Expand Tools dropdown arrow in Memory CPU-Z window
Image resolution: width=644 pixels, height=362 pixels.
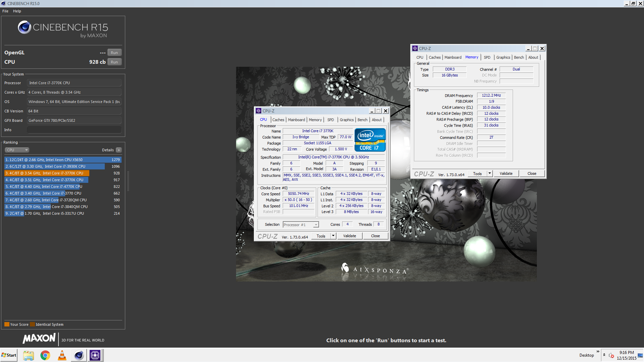pos(490,174)
